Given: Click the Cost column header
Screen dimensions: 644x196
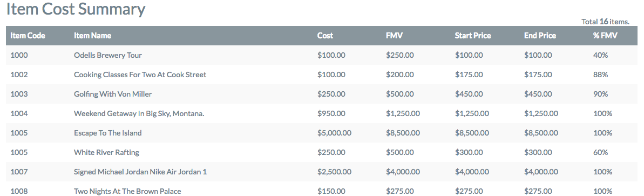Looking at the screenshot, I should [x=326, y=36].
